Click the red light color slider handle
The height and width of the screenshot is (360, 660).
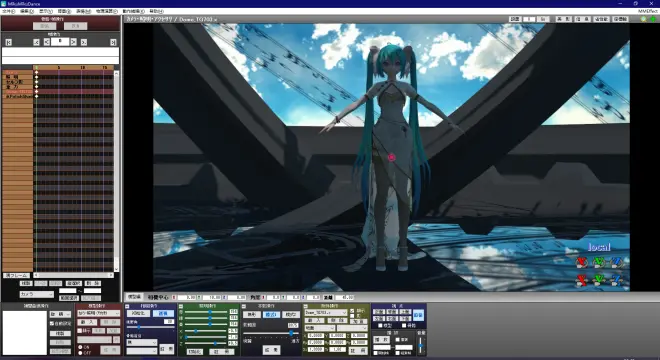point(210,312)
